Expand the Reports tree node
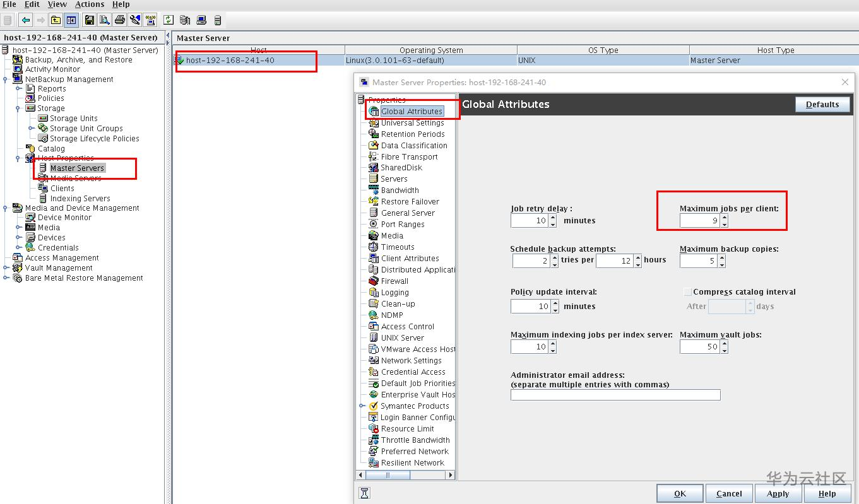This screenshot has width=859, height=504. tap(18, 89)
